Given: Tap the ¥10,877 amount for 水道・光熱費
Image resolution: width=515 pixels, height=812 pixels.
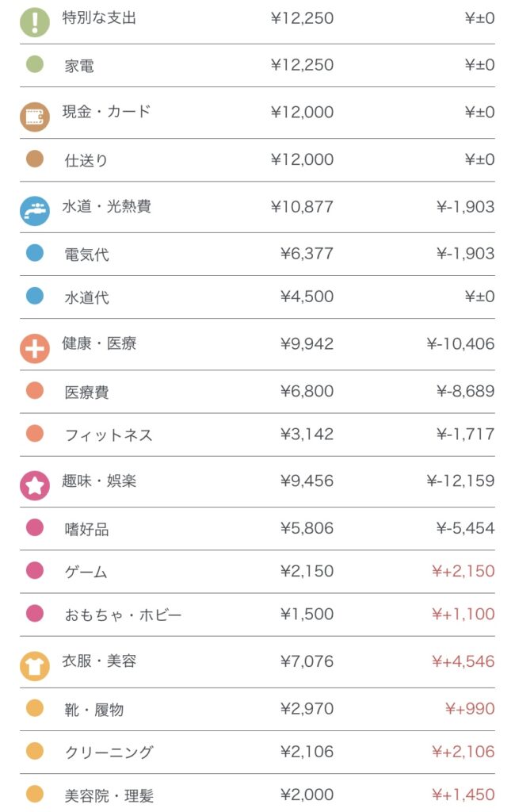Looking at the screenshot, I should (x=302, y=207).
